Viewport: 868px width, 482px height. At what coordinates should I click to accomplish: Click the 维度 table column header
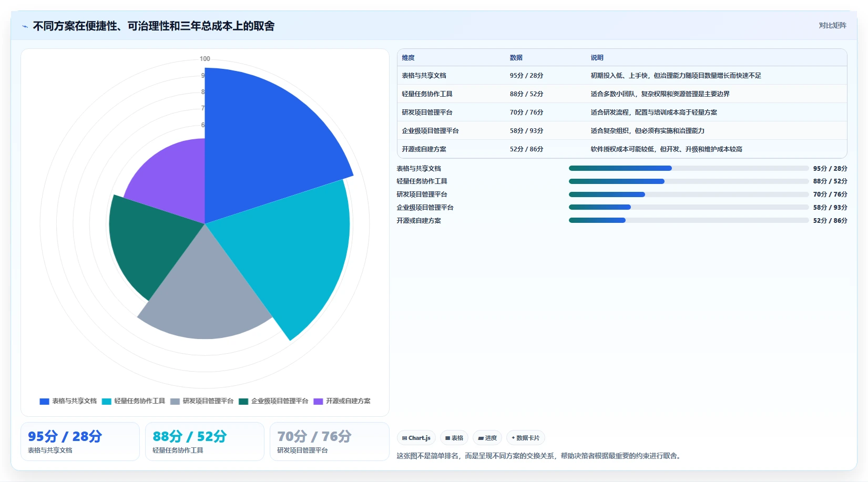pyautogui.click(x=409, y=58)
